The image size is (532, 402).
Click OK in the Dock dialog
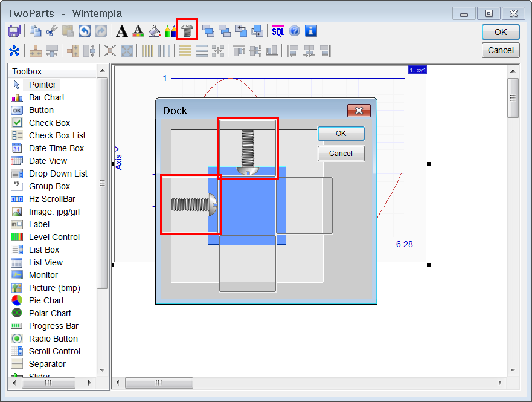341,134
